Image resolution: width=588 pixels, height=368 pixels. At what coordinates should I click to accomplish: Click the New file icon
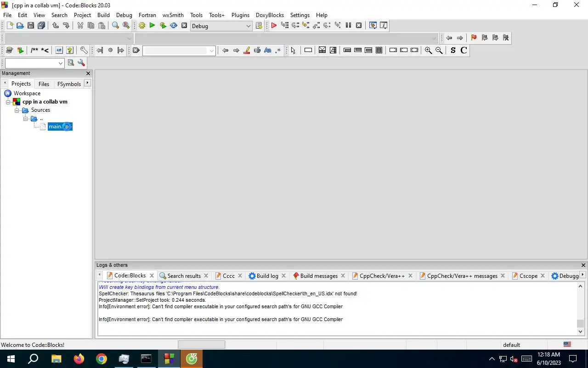point(10,26)
